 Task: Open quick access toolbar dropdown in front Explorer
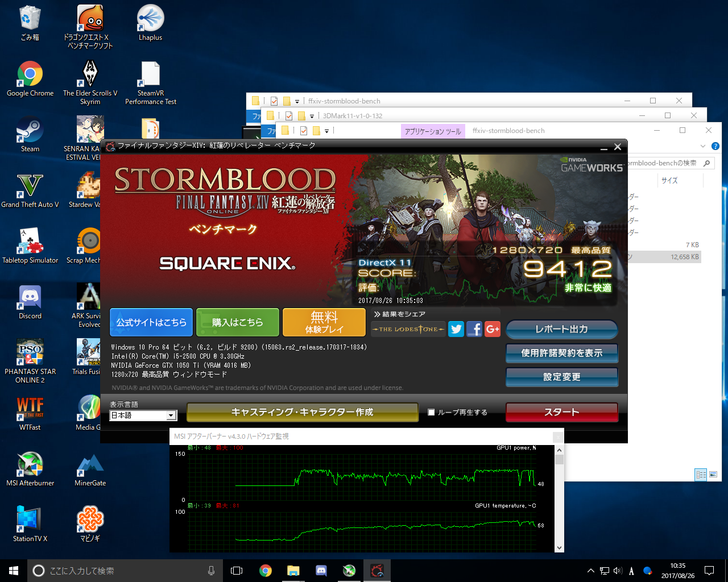point(326,131)
